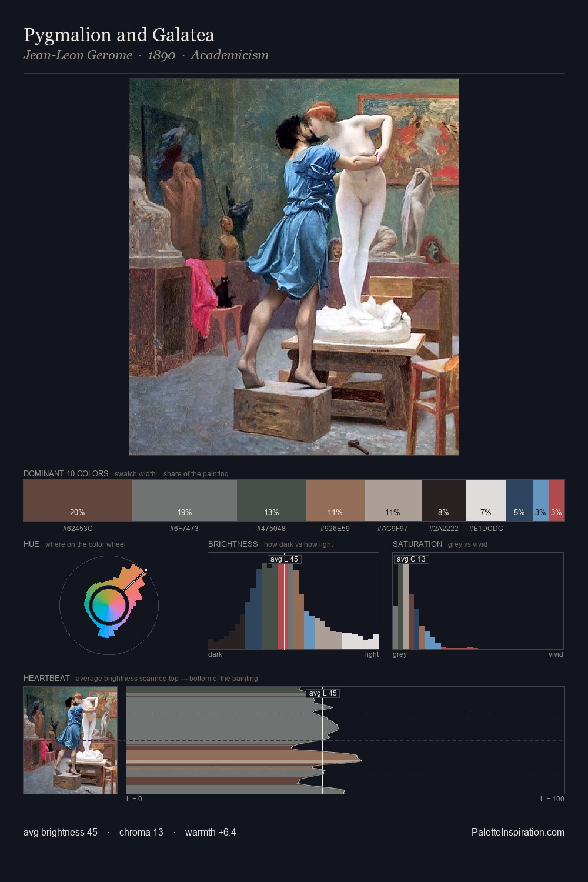Screen dimensions: 588x882
Task: Click the artist name 'Jean-Leon Gerome'
Action: click(78, 55)
